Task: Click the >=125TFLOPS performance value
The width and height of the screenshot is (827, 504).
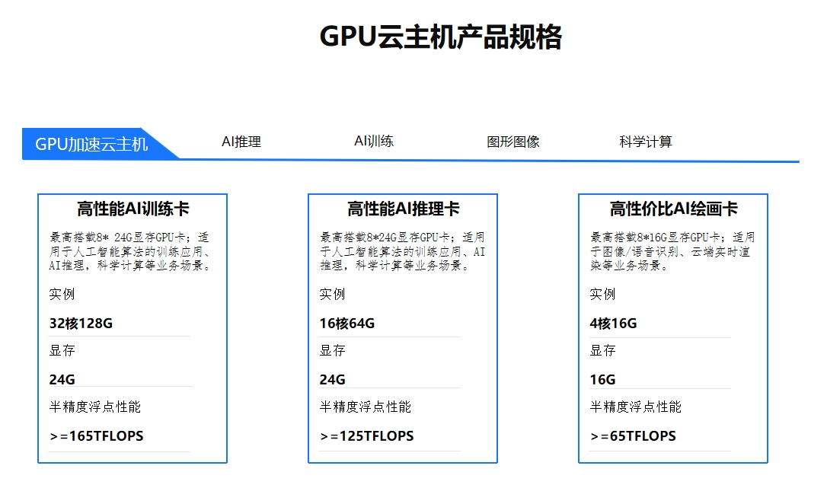Action: [367, 436]
